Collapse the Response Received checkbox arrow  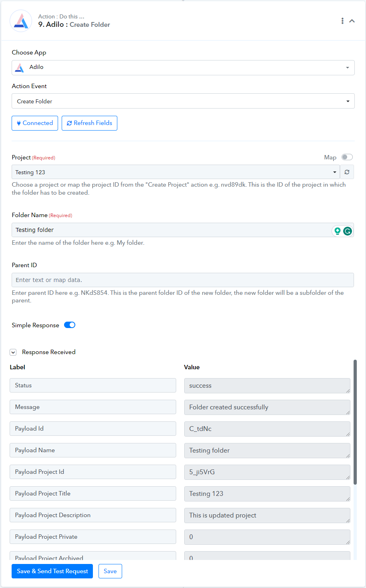pyautogui.click(x=13, y=352)
